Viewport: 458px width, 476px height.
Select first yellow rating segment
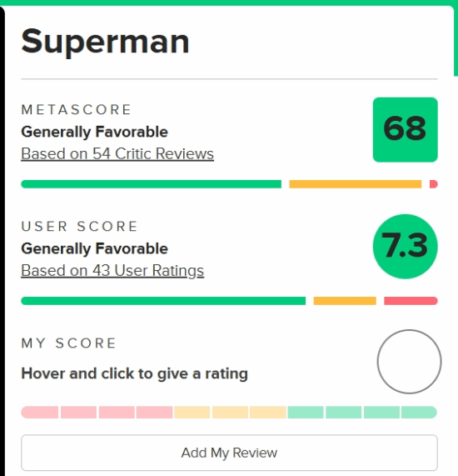[x=192, y=413]
